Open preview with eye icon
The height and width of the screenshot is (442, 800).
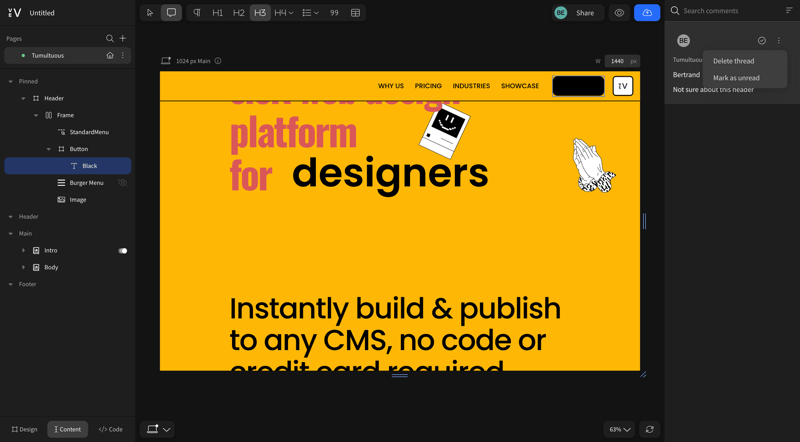[619, 13]
